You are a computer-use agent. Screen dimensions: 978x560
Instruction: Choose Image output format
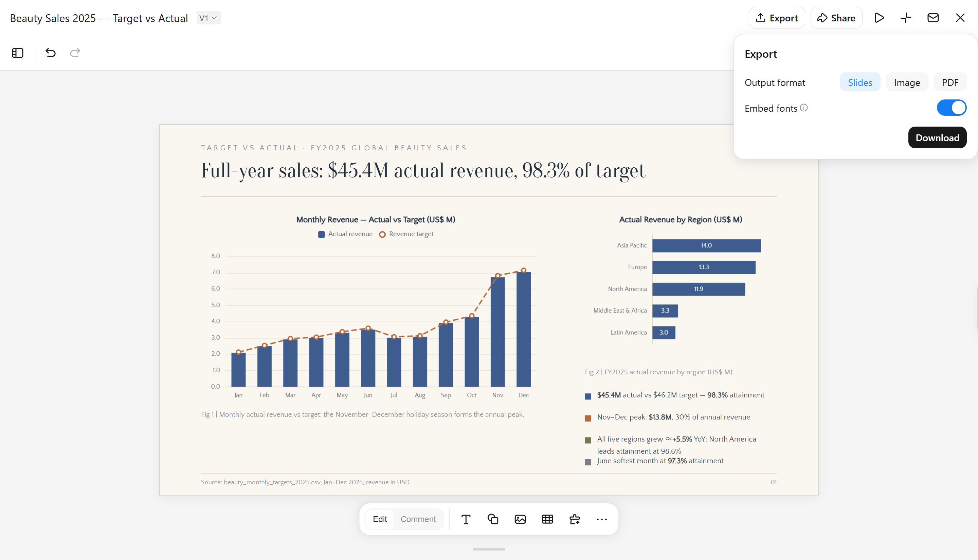(907, 82)
